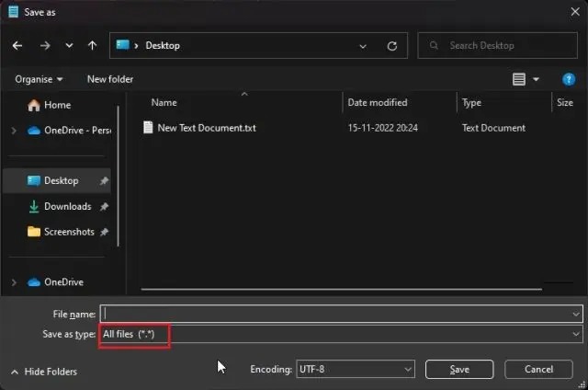Refresh the Desktop folder view

[392, 46]
